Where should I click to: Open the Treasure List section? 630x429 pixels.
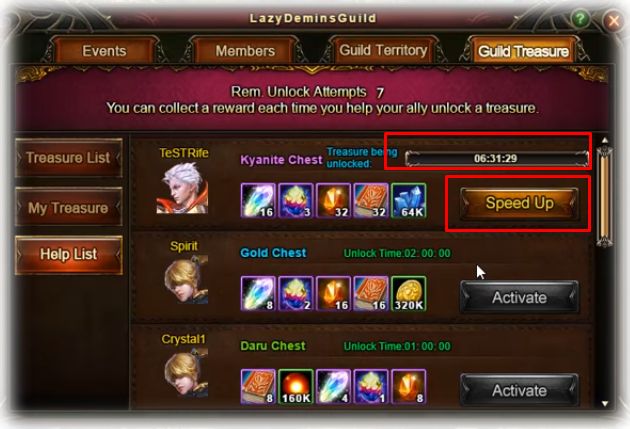pos(69,158)
